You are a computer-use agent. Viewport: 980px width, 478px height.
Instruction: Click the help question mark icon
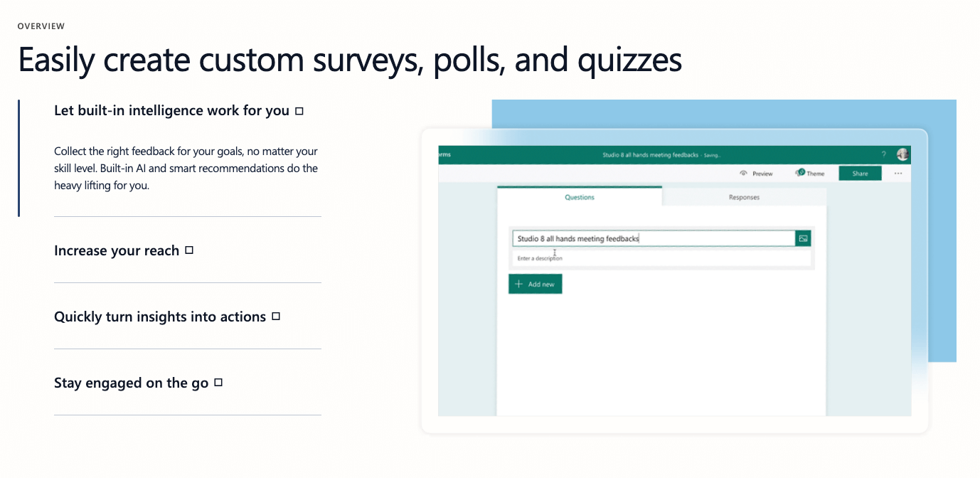(883, 154)
